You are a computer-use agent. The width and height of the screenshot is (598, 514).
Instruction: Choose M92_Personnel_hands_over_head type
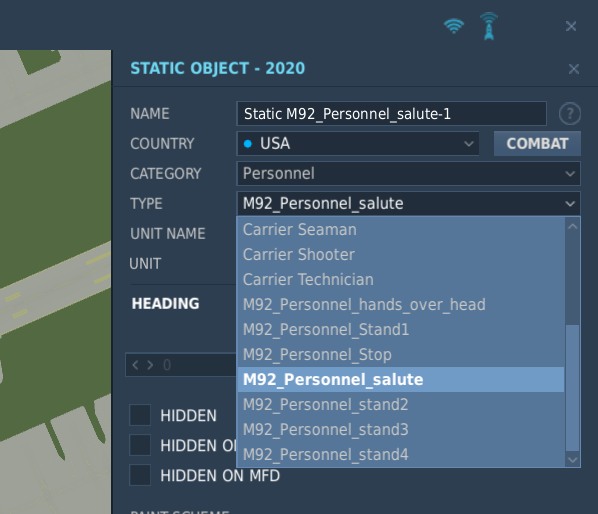point(401,305)
